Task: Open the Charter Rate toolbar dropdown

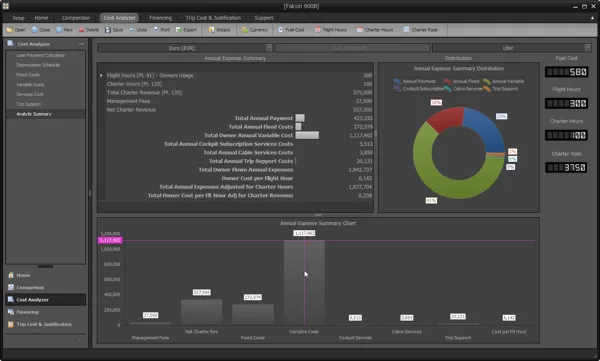Action: 422,30
